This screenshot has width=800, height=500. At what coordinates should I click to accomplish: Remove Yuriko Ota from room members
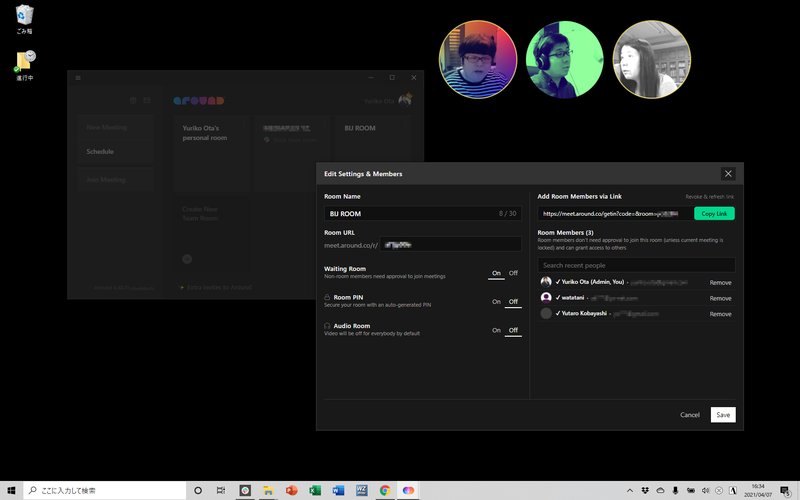tap(720, 283)
